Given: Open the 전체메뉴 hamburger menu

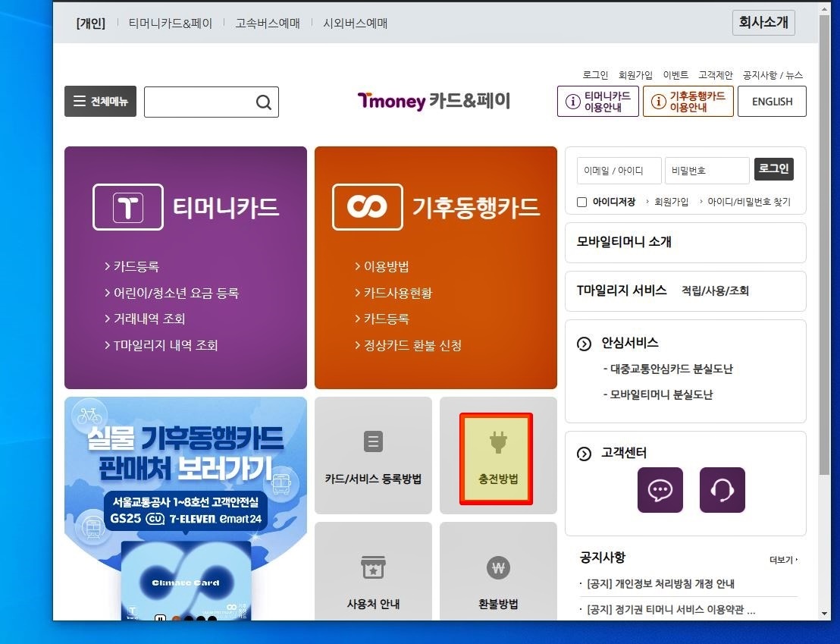Looking at the screenshot, I should click(100, 102).
